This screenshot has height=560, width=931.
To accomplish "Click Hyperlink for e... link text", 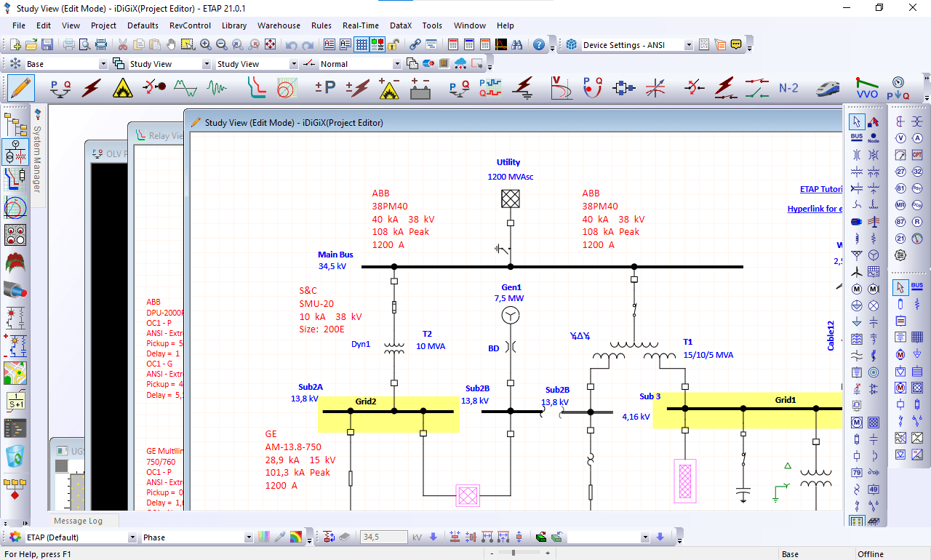I will [815, 209].
